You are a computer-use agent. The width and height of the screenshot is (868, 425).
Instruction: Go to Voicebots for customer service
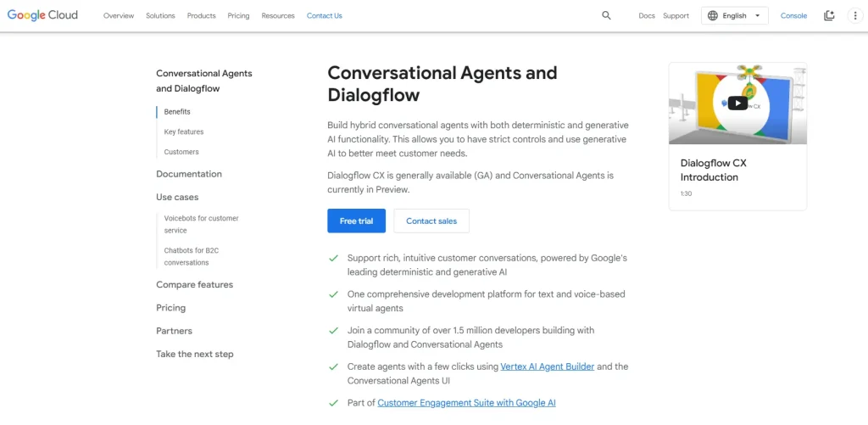tap(202, 225)
